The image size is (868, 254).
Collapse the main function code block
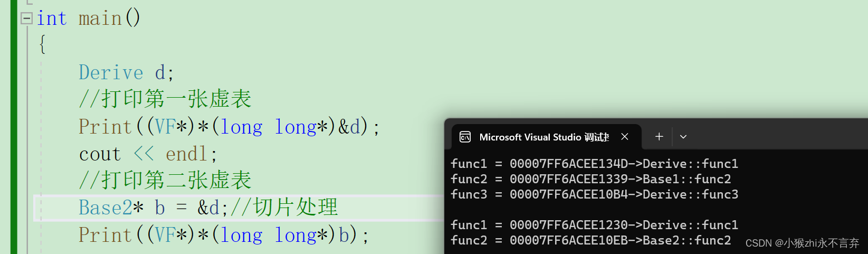(26, 18)
